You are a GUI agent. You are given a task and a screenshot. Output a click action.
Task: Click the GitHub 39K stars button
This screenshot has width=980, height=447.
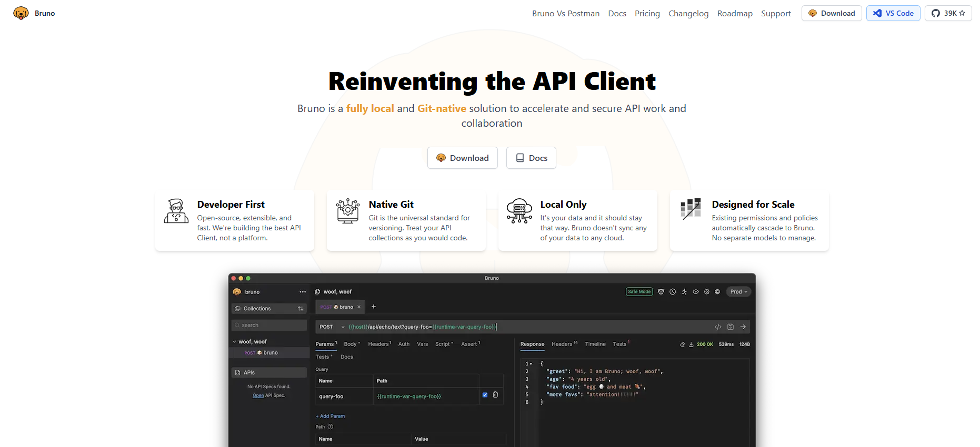tap(948, 13)
